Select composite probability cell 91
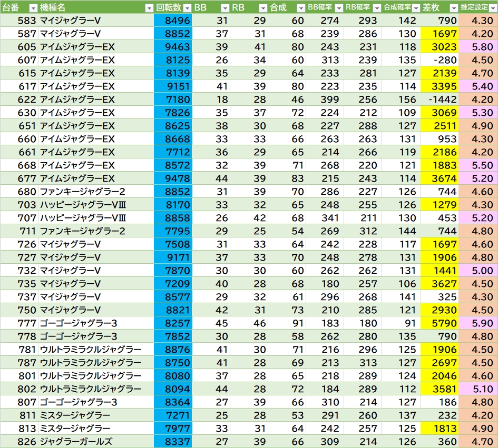Image resolution: width=498 pixels, height=448 pixels. pos(402,323)
